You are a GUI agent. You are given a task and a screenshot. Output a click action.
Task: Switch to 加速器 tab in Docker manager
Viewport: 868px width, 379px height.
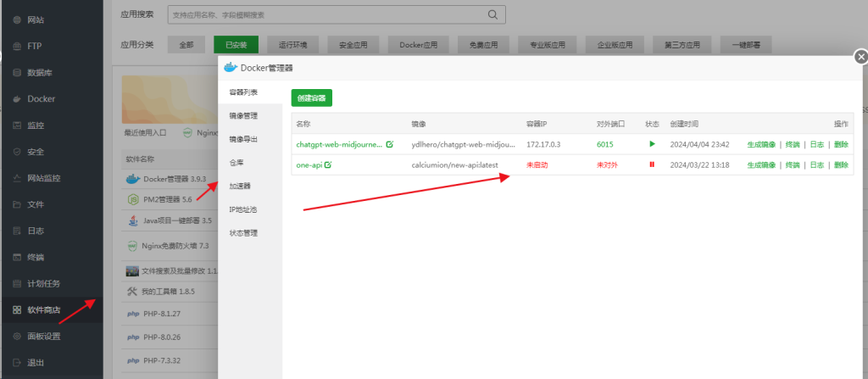240,186
